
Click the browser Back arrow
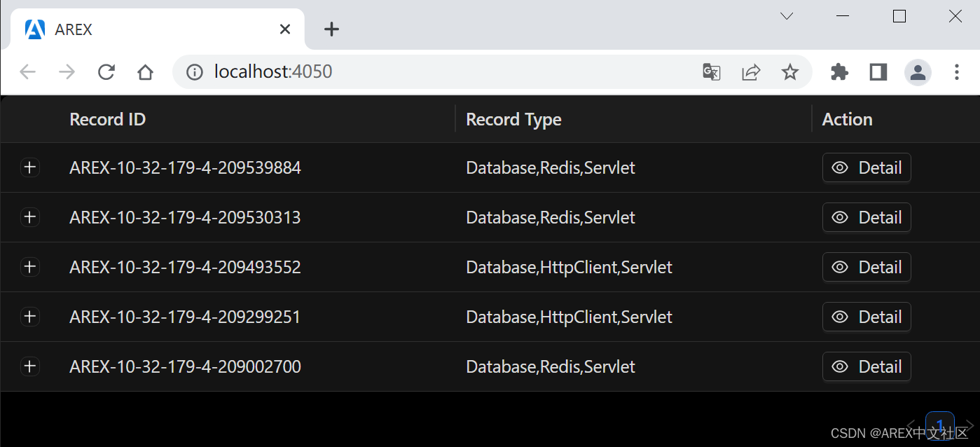[x=27, y=71]
